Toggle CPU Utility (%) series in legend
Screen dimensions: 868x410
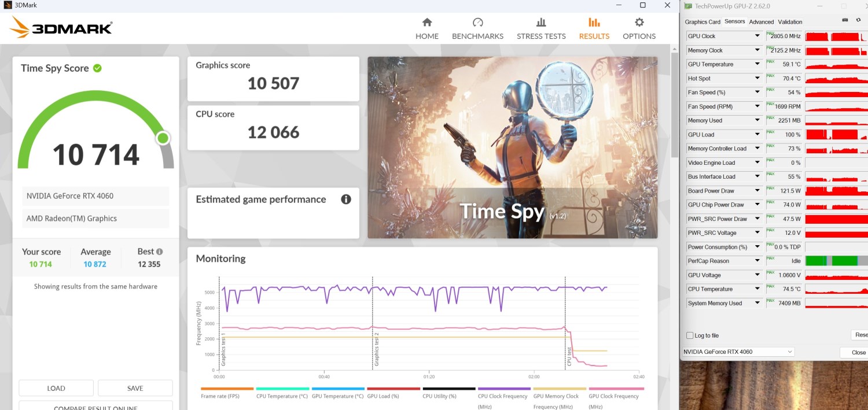click(x=449, y=393)
